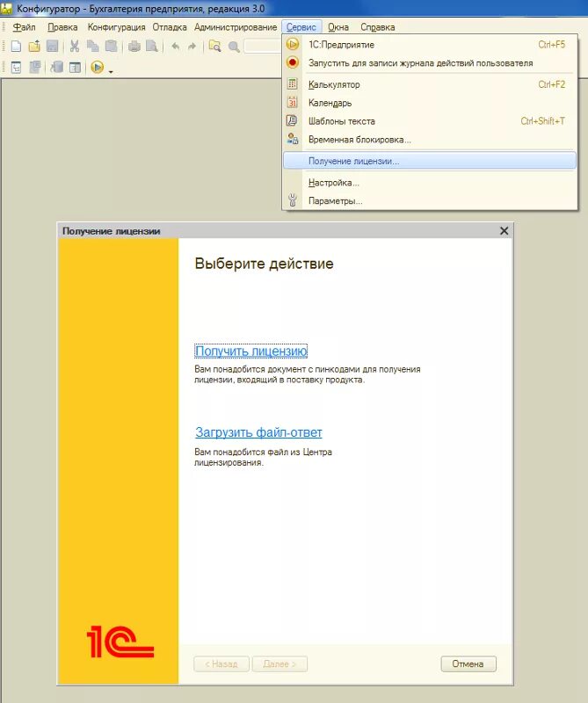Open the Файл menu
588x703 pixels.
click(25, 27)
